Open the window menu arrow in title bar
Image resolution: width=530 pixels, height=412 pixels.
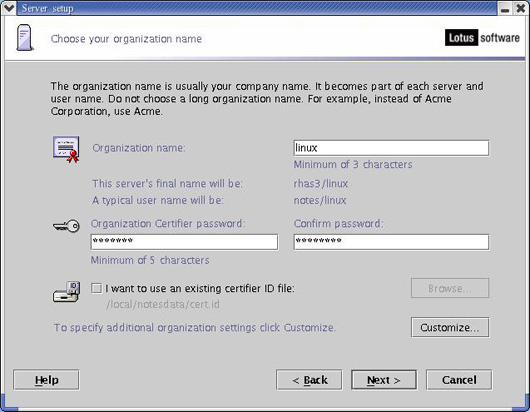8,7
